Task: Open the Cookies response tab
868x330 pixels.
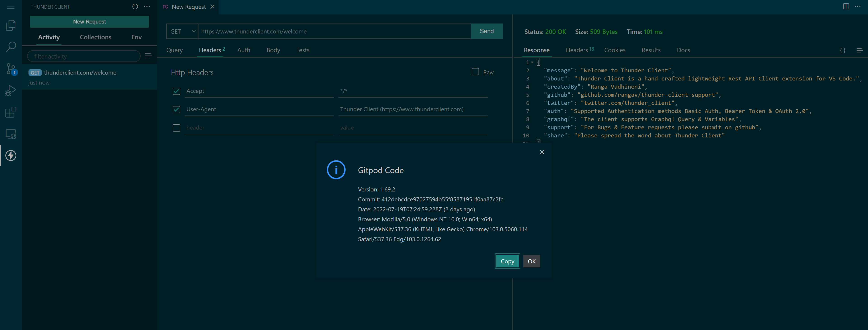Action: (615, 50)
